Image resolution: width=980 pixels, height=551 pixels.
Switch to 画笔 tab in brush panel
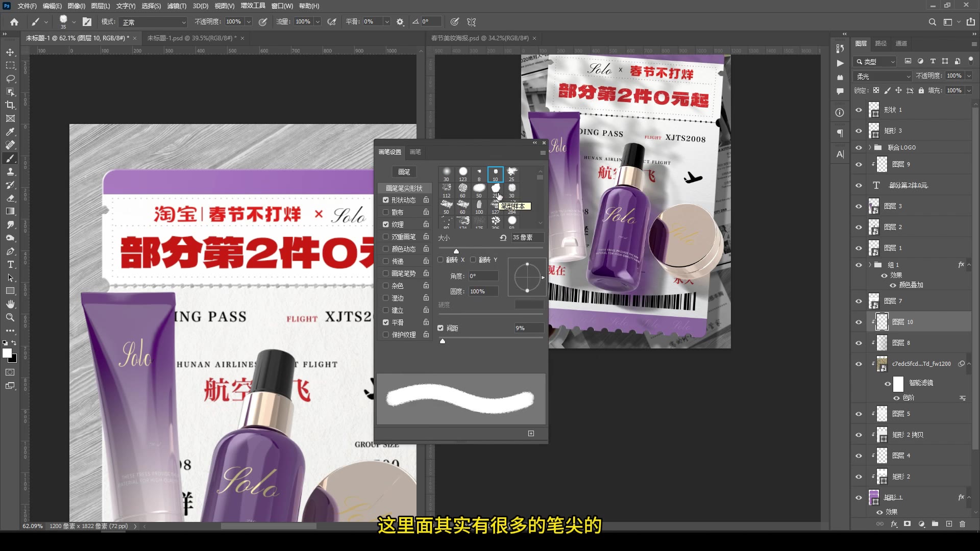pos(415,152)
